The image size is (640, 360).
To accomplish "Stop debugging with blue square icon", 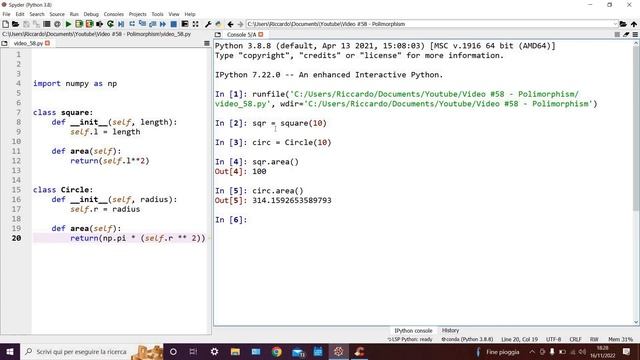I will coord(173,24).
